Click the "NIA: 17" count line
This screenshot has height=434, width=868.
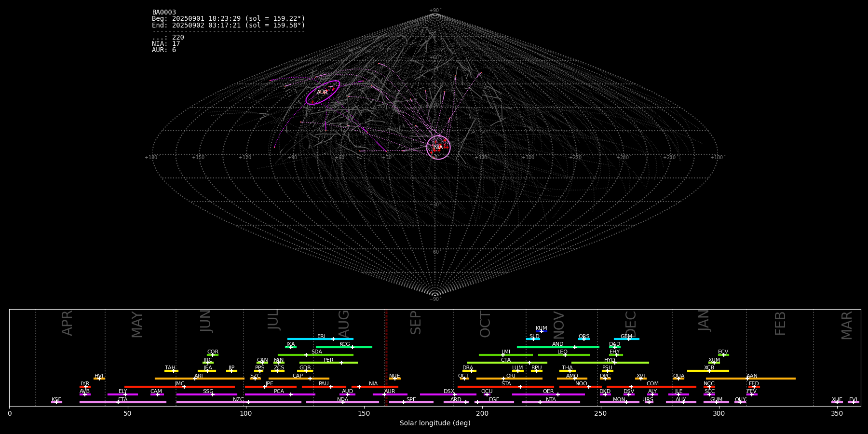(x=166, y=44)
